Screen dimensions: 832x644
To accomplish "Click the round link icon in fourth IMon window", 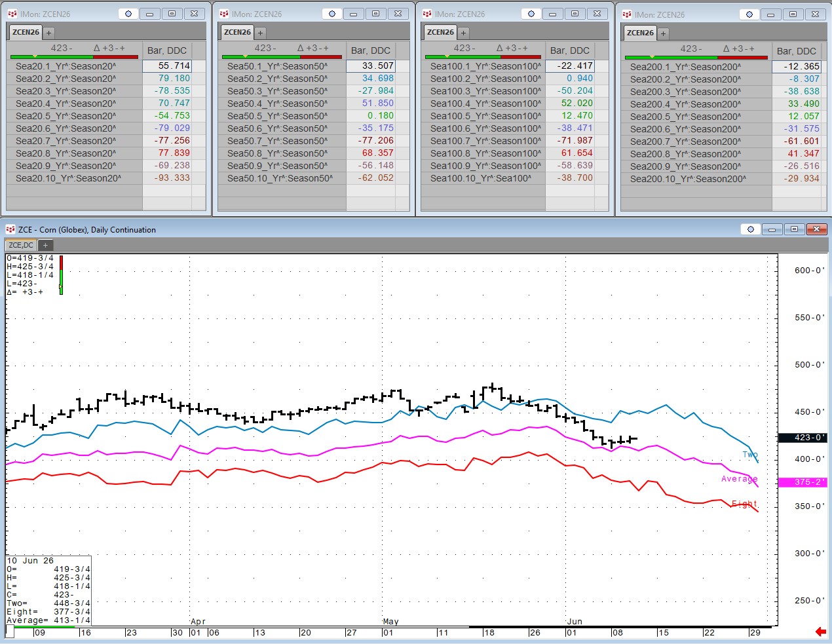I will pyautogui.click(x=749, y=14).
